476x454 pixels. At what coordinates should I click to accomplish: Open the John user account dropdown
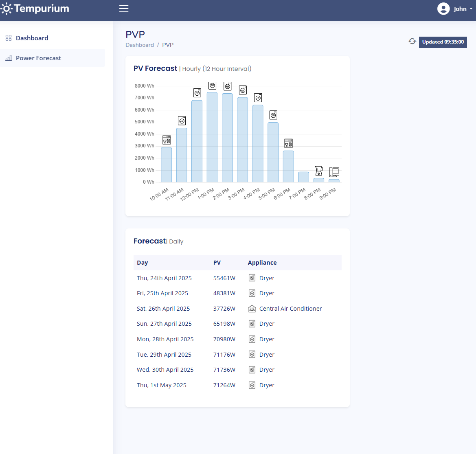(x=460, y=9)
